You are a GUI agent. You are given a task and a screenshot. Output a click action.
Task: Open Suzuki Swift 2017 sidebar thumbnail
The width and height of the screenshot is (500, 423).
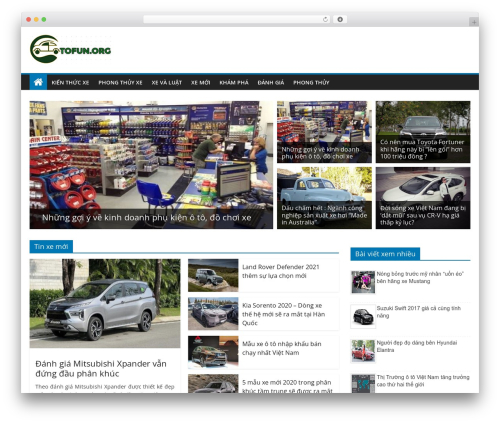(363, 316)
